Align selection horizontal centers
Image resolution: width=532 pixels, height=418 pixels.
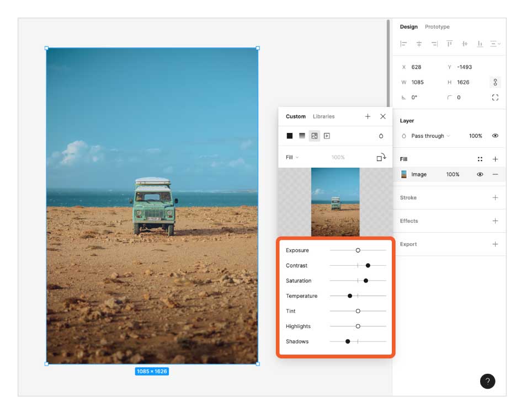pos(418,44)
